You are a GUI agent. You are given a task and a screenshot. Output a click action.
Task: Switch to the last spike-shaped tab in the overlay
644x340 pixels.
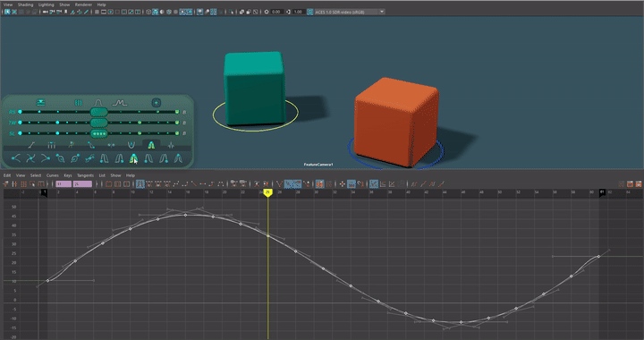pos(171,145)
